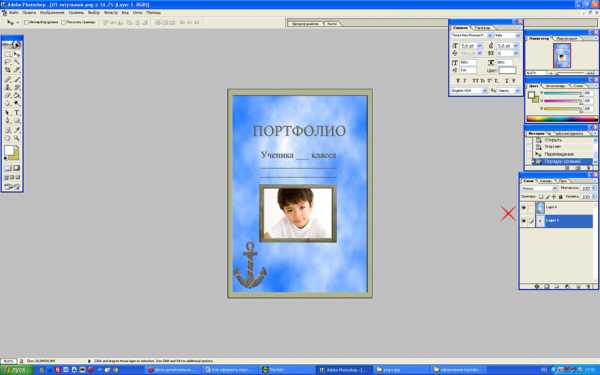Select the Zoom tool in the toolbox

coord(16,139)
